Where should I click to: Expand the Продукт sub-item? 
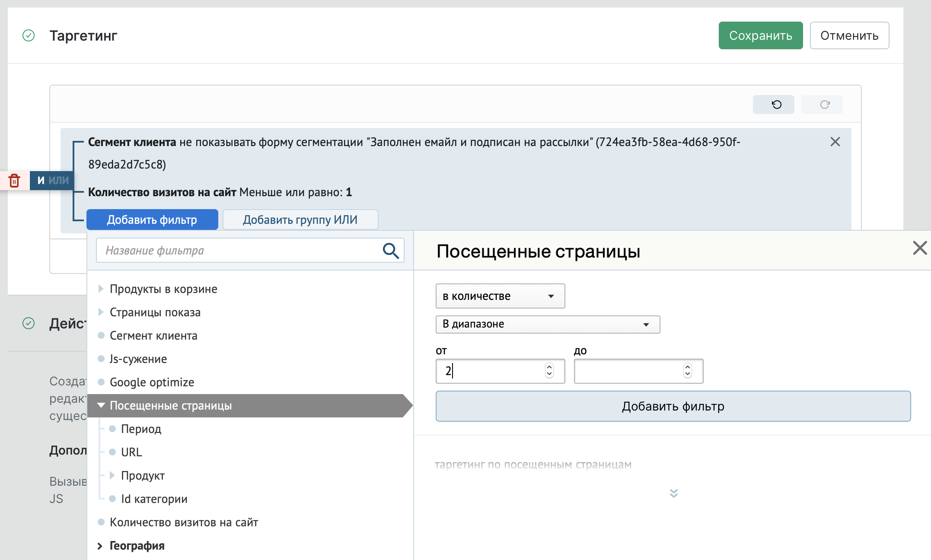[x=112, y=475]
